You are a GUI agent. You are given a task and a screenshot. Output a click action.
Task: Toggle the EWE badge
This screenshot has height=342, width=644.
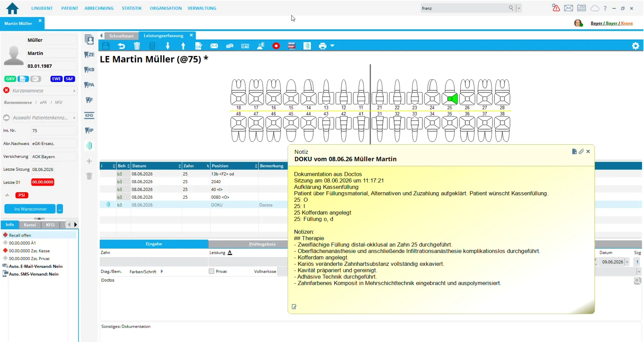tap(56, 79)
